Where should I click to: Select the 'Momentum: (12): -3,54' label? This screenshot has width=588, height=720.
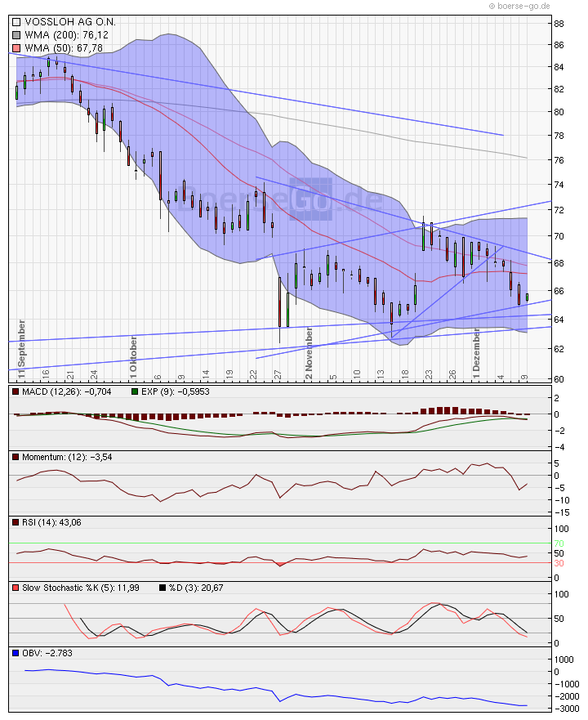tap(67, 457)
